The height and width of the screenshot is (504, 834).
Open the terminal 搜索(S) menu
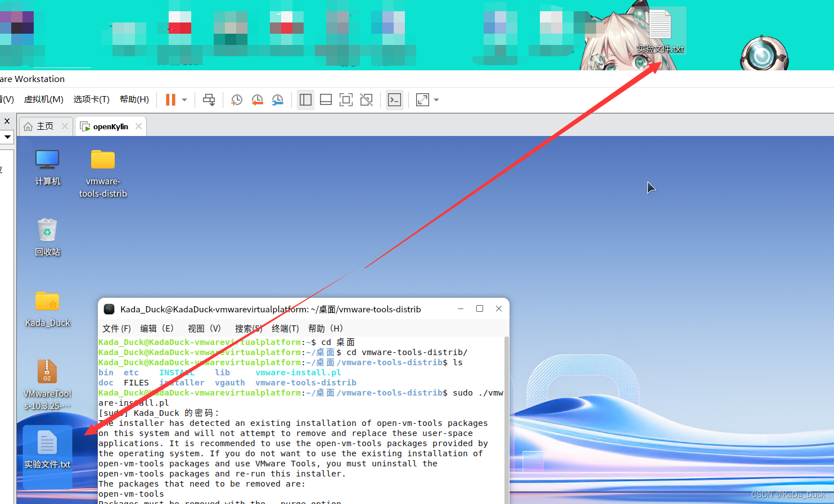[249, 329]
